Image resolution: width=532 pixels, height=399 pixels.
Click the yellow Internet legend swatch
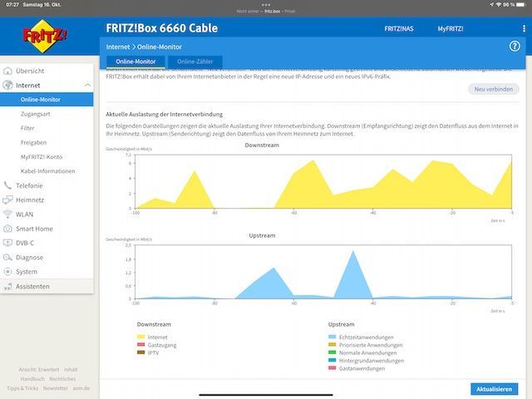coord(140,337)
